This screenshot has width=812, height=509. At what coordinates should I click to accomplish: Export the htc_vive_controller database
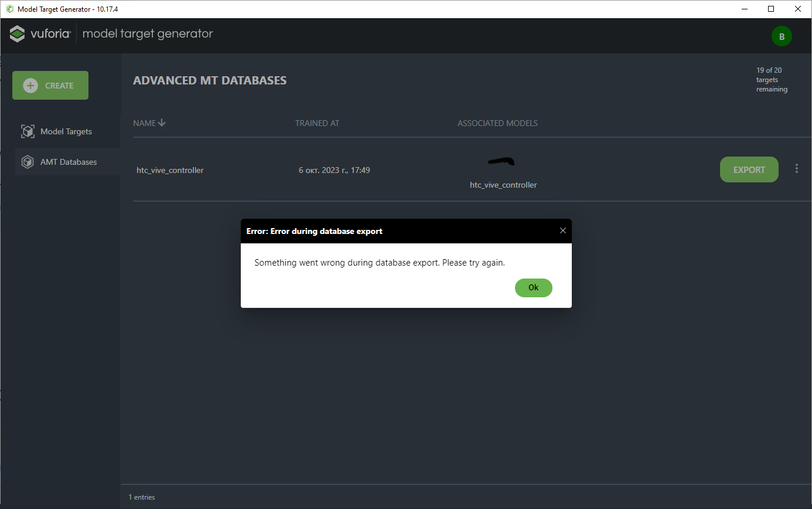tap(749, 169)
